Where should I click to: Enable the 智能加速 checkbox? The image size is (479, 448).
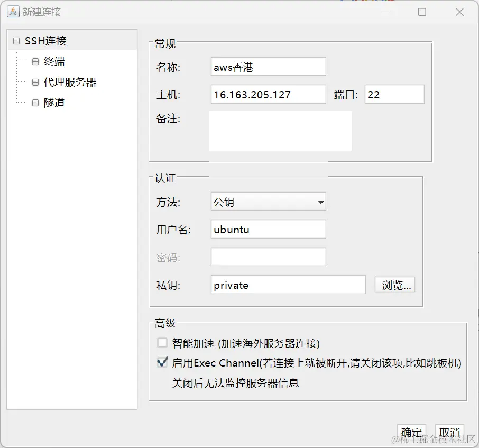[162, 343]
